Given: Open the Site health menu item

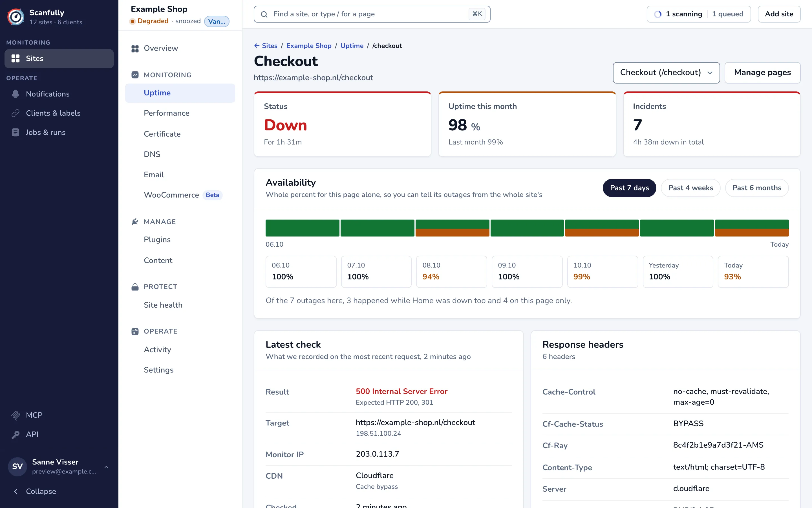Looking at the screenshot, I should (x=180, y=305).
